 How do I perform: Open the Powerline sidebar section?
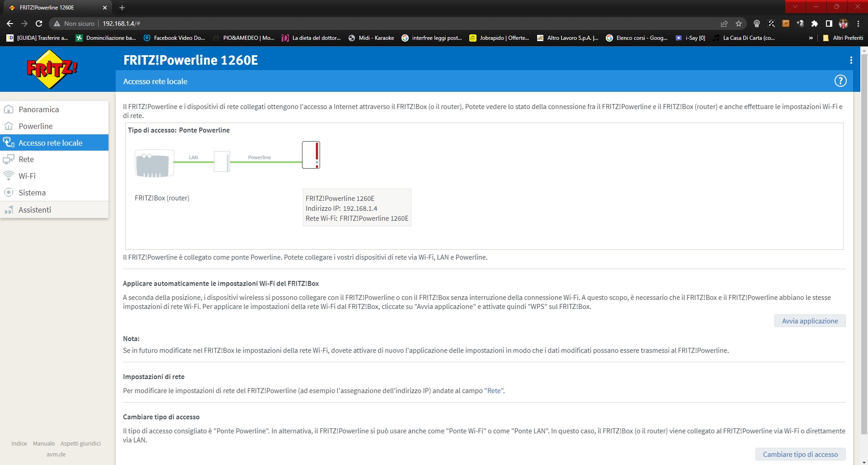click(54, 126)
